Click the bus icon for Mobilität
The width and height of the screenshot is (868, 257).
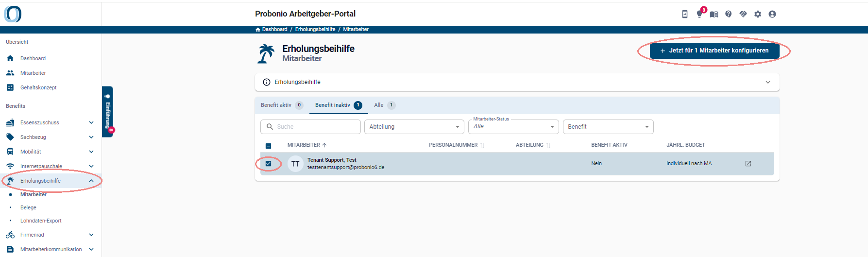pos(10,152)
